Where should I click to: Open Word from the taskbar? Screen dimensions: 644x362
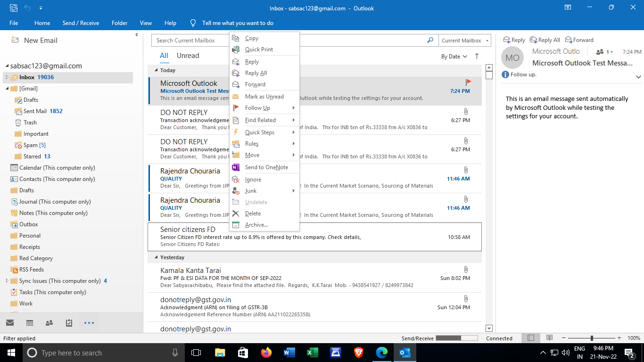[x=289, y=353]
